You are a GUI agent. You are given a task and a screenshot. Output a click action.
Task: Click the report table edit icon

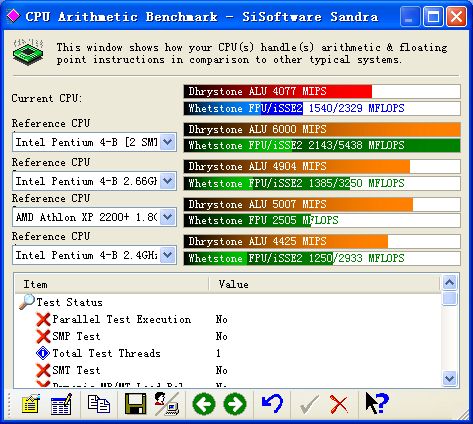pyautogui.click(x=61, y=404)
